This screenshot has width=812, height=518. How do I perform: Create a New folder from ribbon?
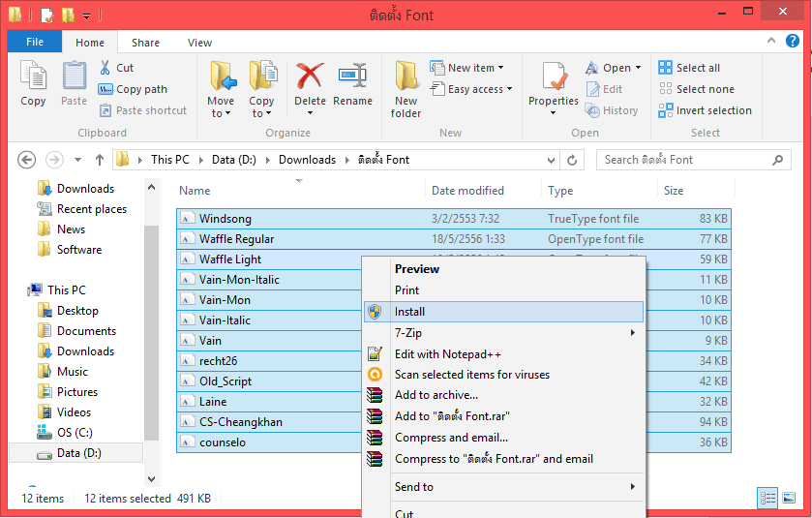point(406,88)
